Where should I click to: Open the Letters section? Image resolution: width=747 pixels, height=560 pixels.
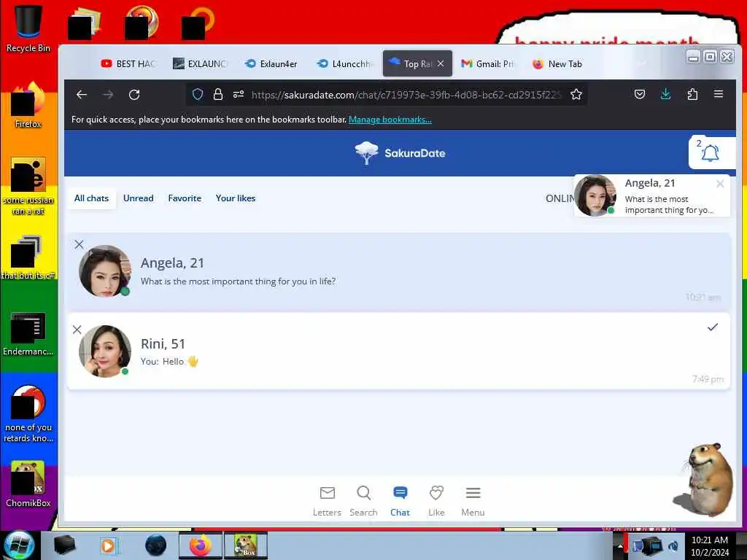point(327,501)
